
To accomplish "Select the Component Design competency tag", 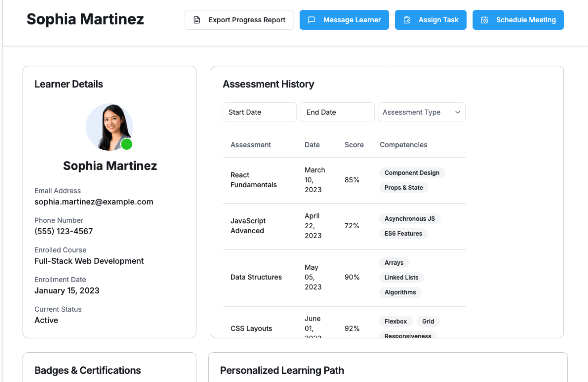I will pyautogui.click(x=412, y=173).
